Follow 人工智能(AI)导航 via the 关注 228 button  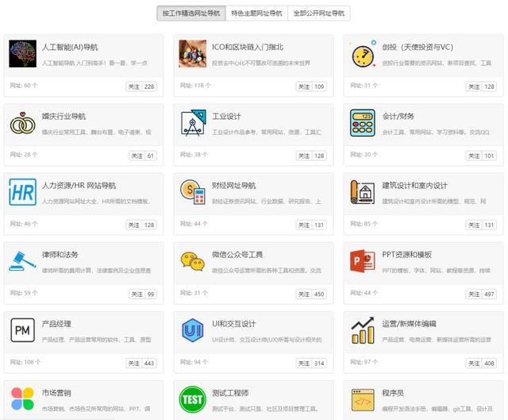tap(141, 87)
